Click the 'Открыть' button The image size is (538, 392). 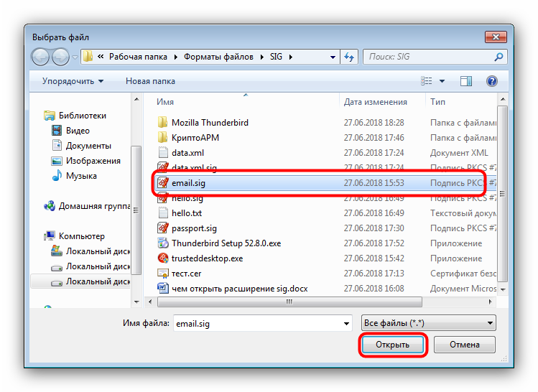(x=393, y=345)
